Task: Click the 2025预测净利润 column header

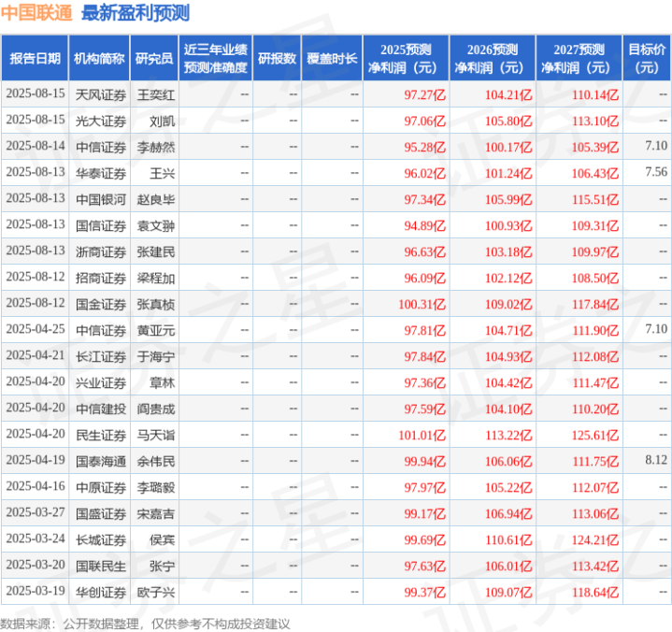Action: (x=406, y=58)
